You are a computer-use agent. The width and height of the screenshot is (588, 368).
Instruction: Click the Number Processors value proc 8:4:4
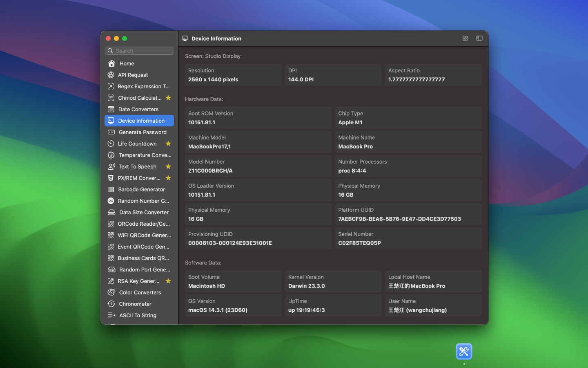click(352, 171)
